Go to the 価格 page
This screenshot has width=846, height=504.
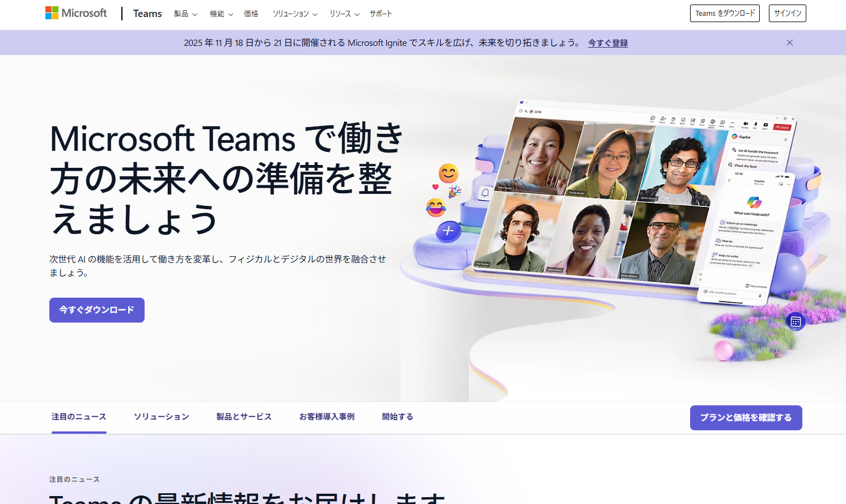pos(251,14)
